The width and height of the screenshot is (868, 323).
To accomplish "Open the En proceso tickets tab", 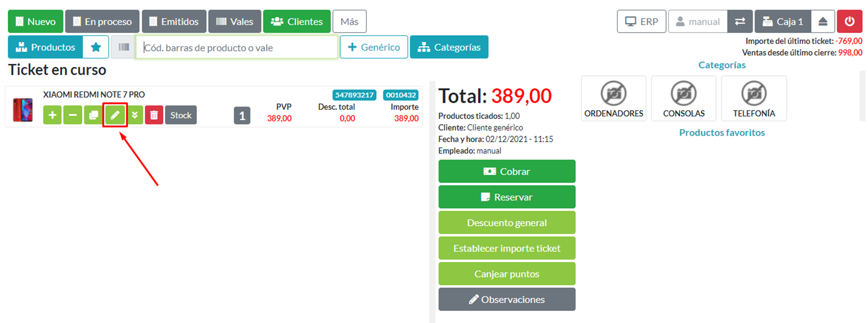I will point(102,21).
